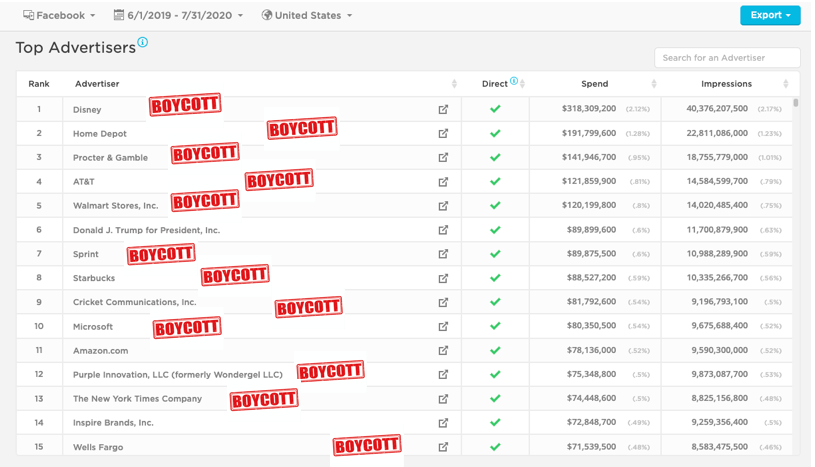
Task: Open the date range 6/1/2019 - 7/31/2020 dropdown
Action: coord(178,16)
